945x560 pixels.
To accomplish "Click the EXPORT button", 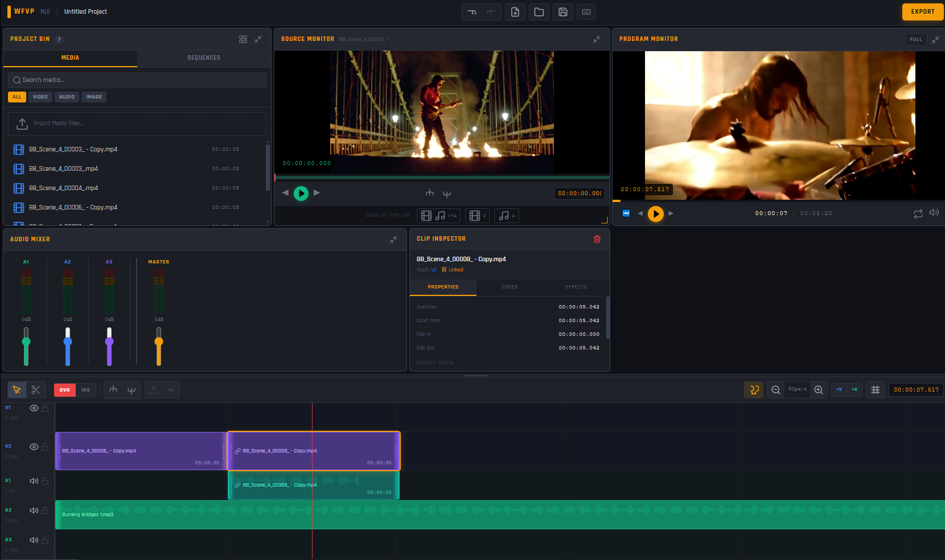I will pyautogui.click(x=922, y=11).
